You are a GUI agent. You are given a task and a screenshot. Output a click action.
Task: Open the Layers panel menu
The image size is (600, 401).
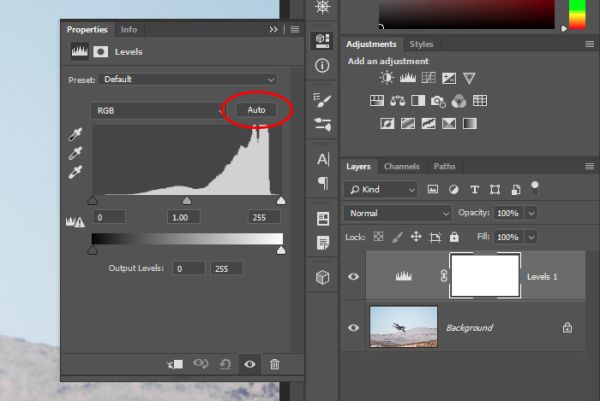click(590, 166)
